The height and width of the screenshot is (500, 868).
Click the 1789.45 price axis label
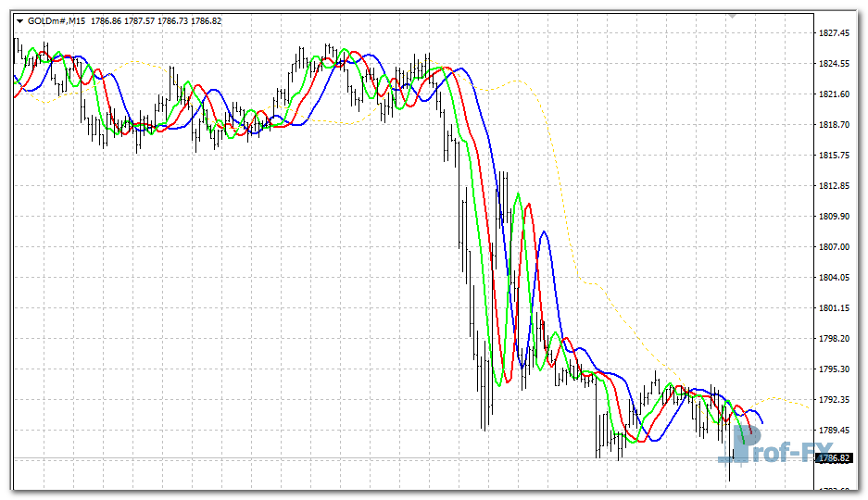tap(834, 431)
